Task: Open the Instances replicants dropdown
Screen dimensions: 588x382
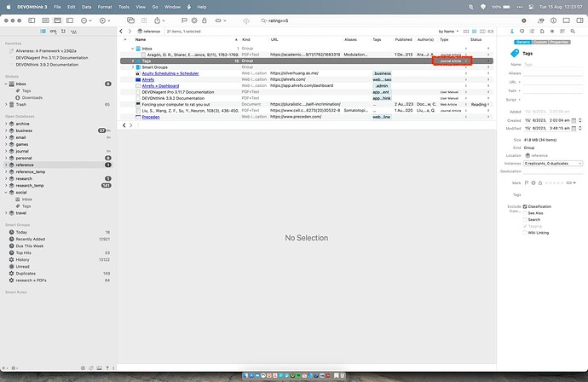Action: (553, 164)
